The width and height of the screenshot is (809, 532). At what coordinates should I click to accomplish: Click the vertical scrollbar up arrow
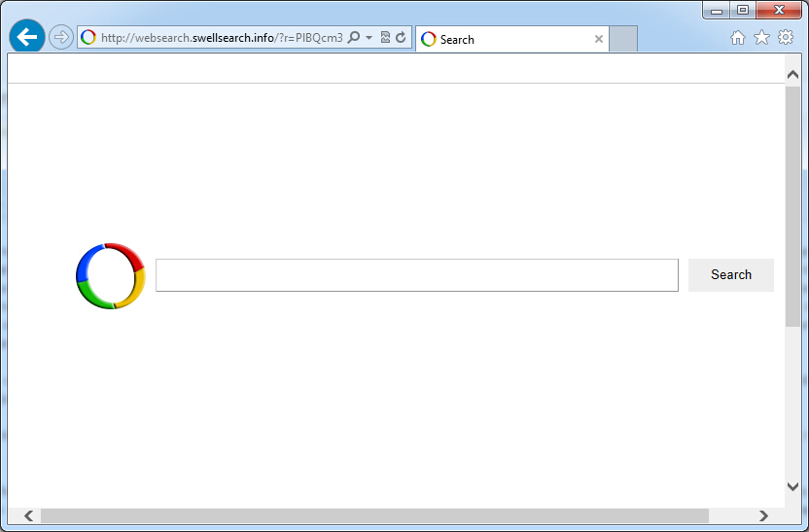792,75
